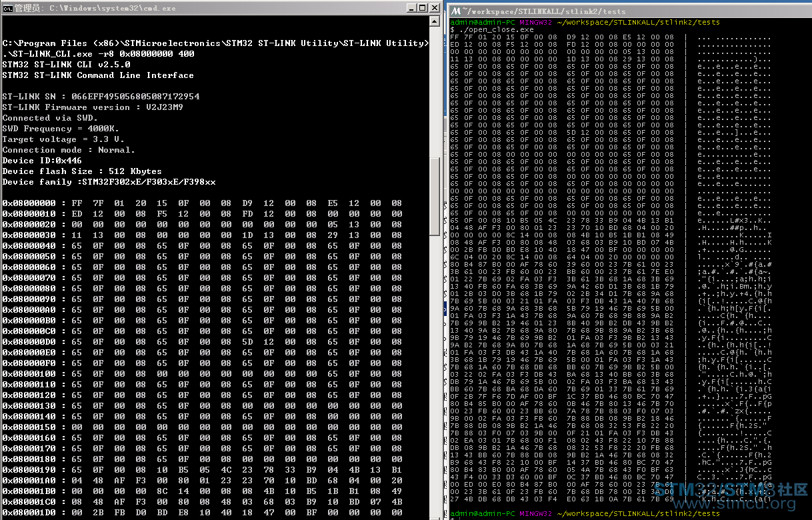Image resolution: width=812 pixels, height=520 pixels.
Task: Click the ST-LINK Firmware version line
Action: coord(93,107)
